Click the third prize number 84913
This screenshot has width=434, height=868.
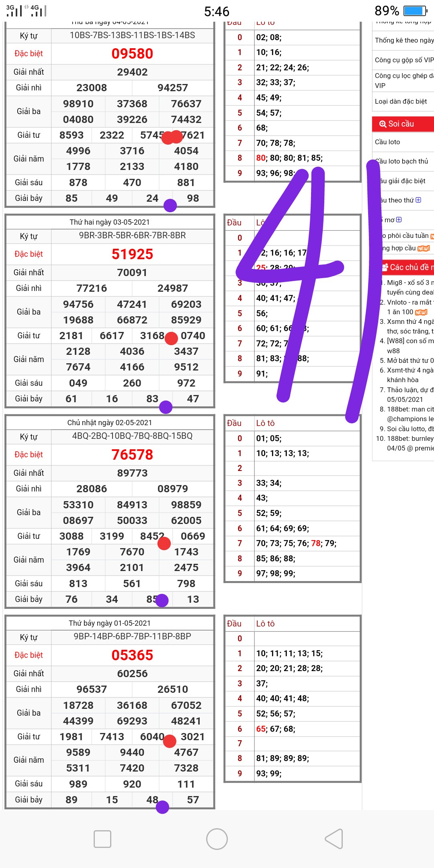click(x=132, y=505)
